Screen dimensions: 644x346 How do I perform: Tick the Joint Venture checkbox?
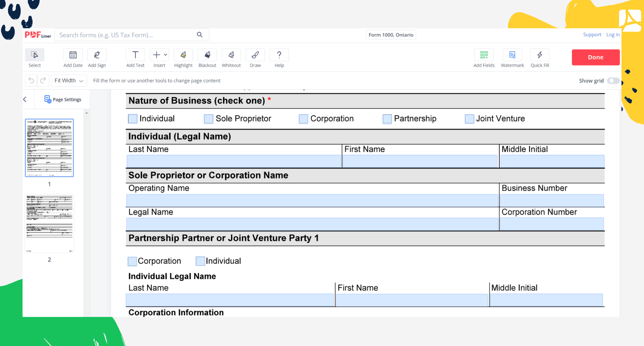469,119
